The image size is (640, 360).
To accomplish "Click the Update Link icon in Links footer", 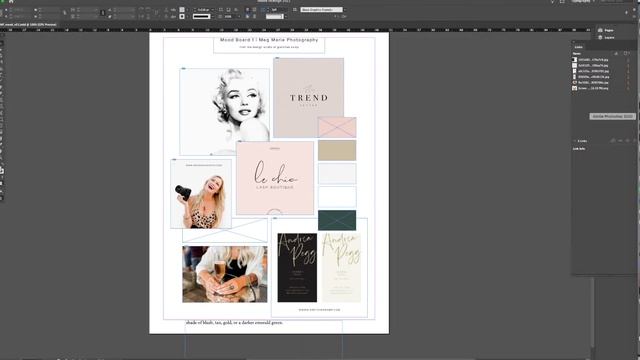I will (x=627, y=141).
